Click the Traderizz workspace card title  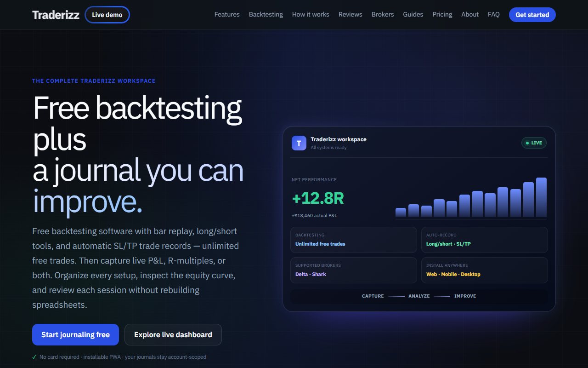coord(339,139)
